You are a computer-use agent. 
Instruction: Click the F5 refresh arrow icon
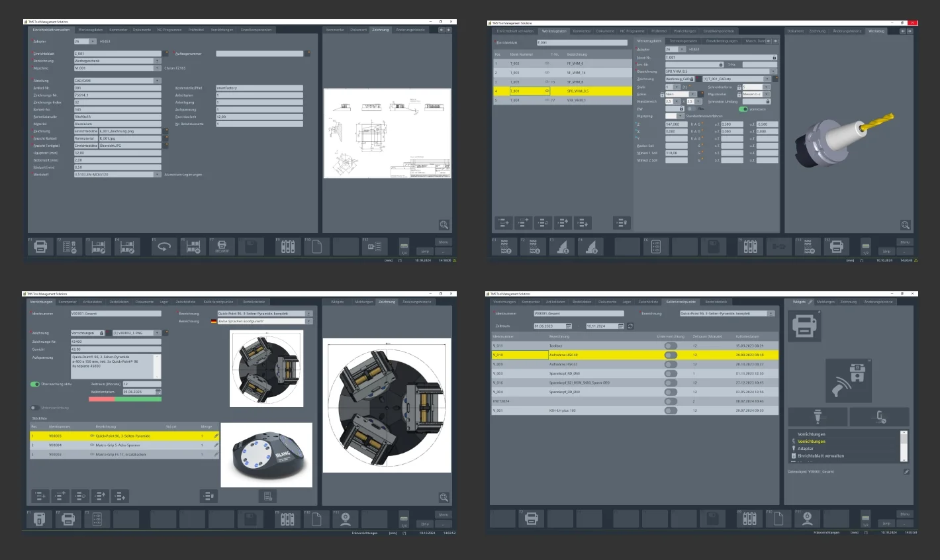[163, 247]
